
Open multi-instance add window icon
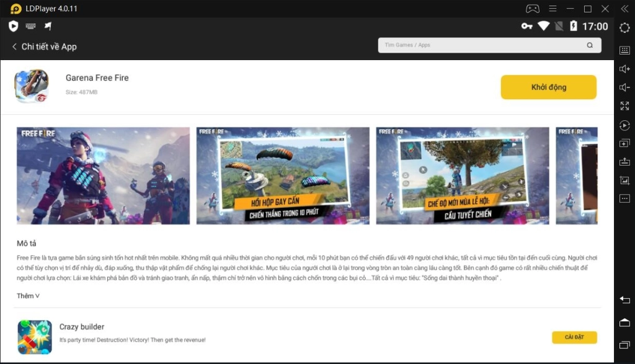point(624,143)
